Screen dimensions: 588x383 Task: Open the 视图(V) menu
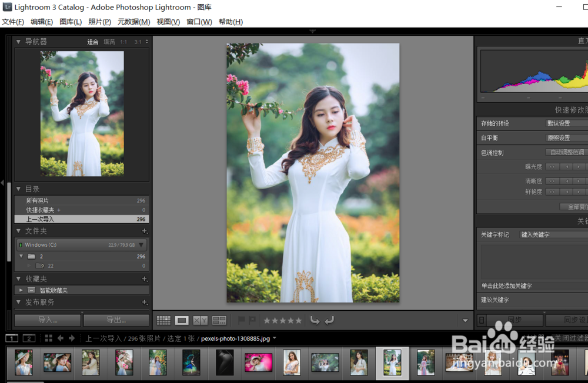[168, 22]
